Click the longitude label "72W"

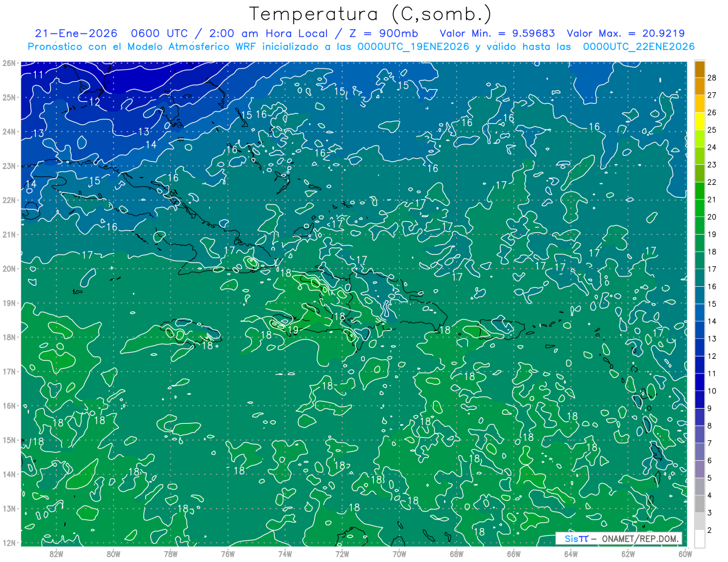(x=342, y=554)
